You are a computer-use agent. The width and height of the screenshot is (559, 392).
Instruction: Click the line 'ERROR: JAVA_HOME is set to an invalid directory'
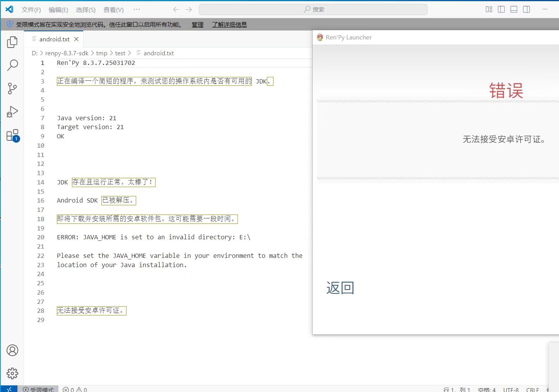click(154, 237)
